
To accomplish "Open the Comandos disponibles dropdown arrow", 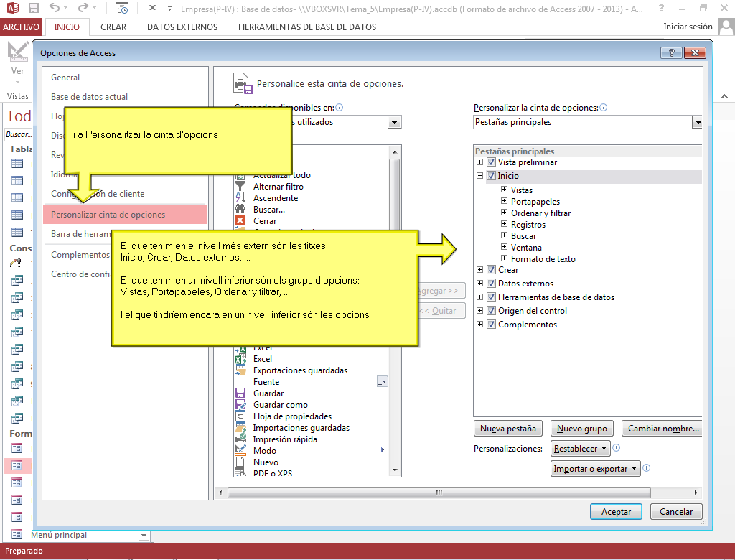I will (x=394, y=123).
